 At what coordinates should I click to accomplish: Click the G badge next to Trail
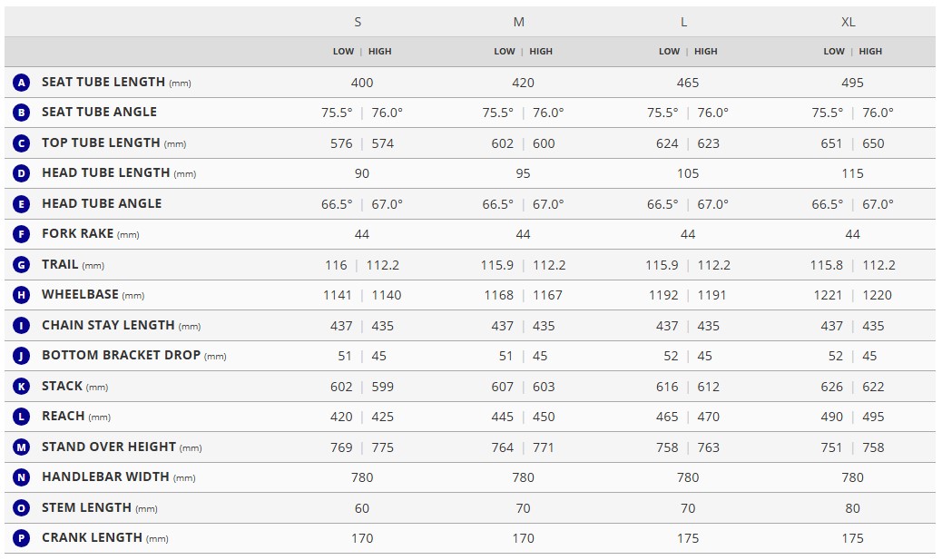pos(21,264)
